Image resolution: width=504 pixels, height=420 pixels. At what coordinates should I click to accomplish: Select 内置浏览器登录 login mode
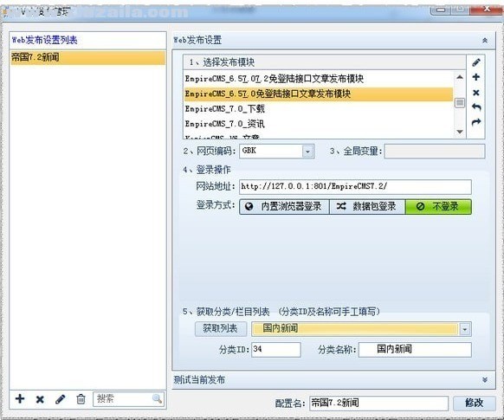(x=284, y=206)
